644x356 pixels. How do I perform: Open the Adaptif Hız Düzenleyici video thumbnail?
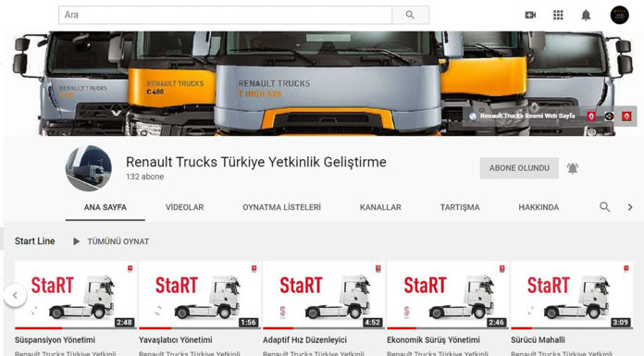click(x=324, y=295)
